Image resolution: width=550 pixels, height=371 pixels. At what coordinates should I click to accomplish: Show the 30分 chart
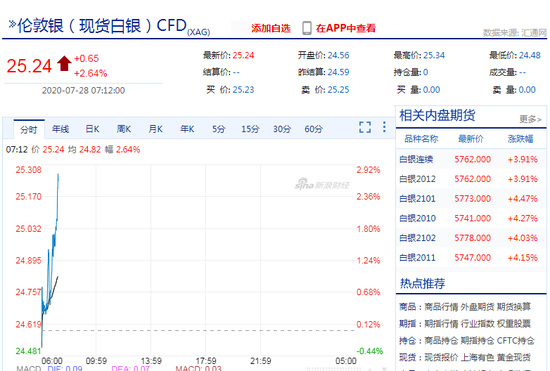282,129
